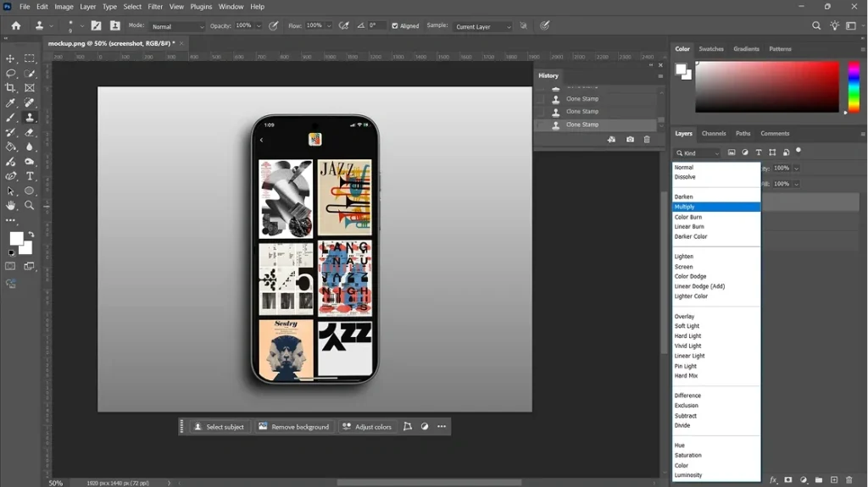
Task: Click the foreground color swatch in toolbox
Action: (x=17, y=239)
